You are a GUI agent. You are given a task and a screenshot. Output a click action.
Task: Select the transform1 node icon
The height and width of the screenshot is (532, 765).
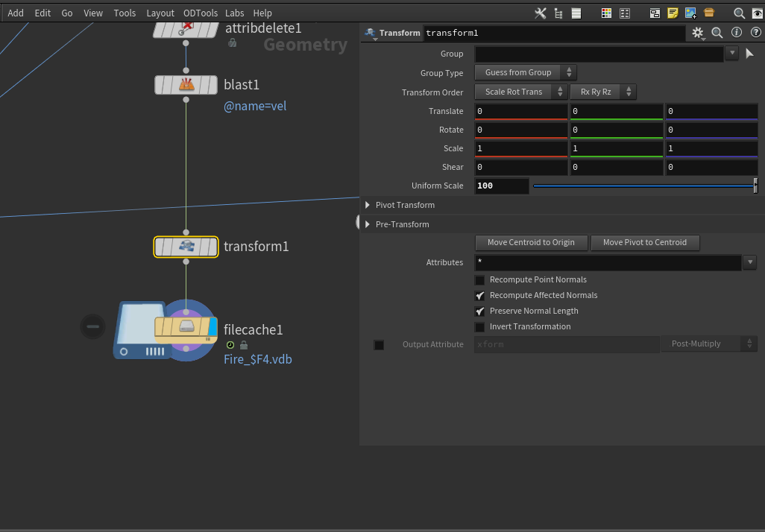(x=186, y=247)
